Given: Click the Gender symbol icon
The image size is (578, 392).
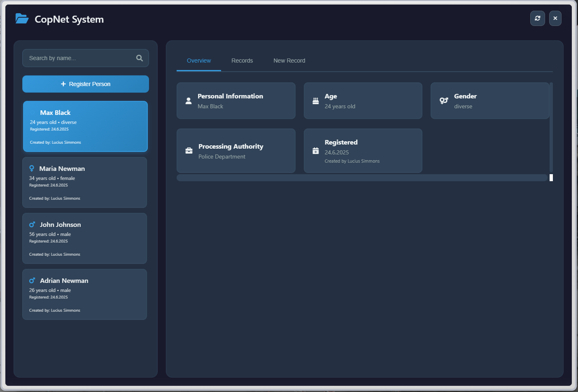Looking at the screenshot, I should pos(444,101).
